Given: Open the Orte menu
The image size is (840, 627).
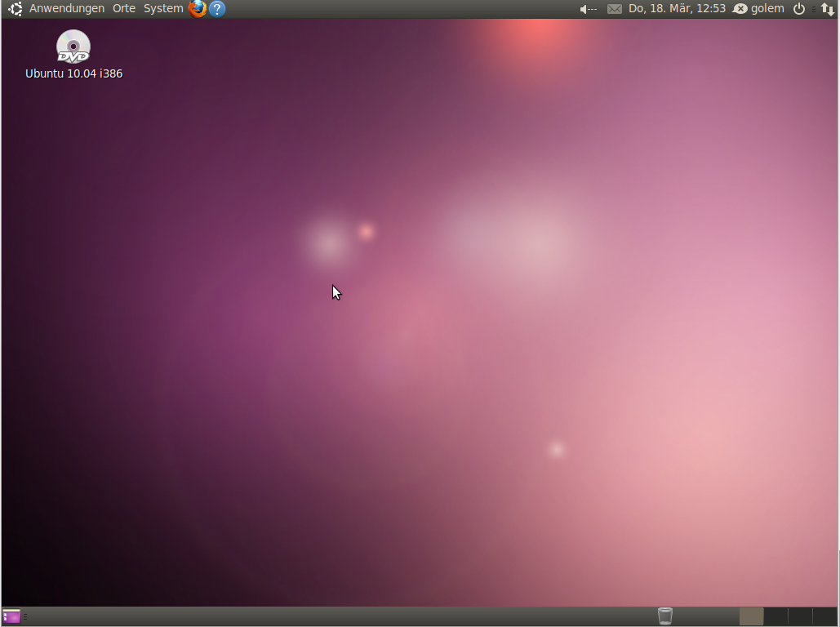Looking at the screenshot, I should click(x=123, y=8).
